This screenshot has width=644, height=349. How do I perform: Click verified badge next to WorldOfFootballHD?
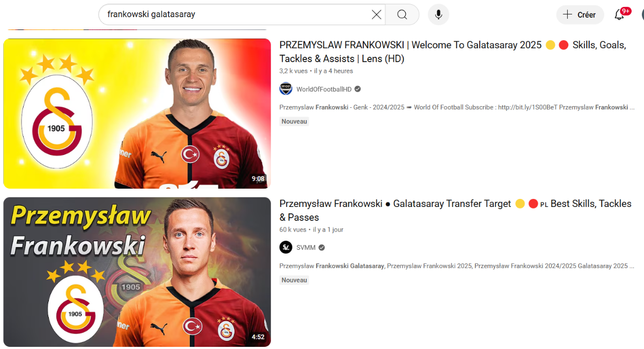coord(357,89)
